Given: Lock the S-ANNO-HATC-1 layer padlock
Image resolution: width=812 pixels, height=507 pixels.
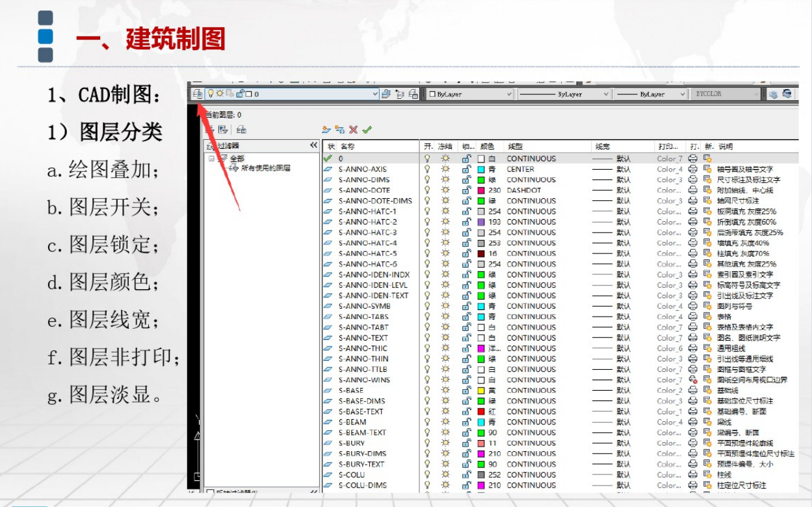Looking at the screenshot, I should click(466, 211).
